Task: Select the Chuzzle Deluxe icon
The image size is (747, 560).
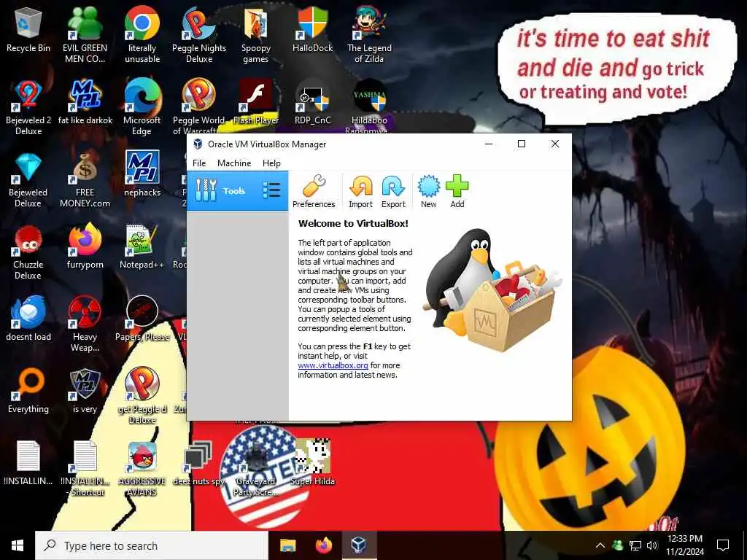Action: [x=28, y=252]
